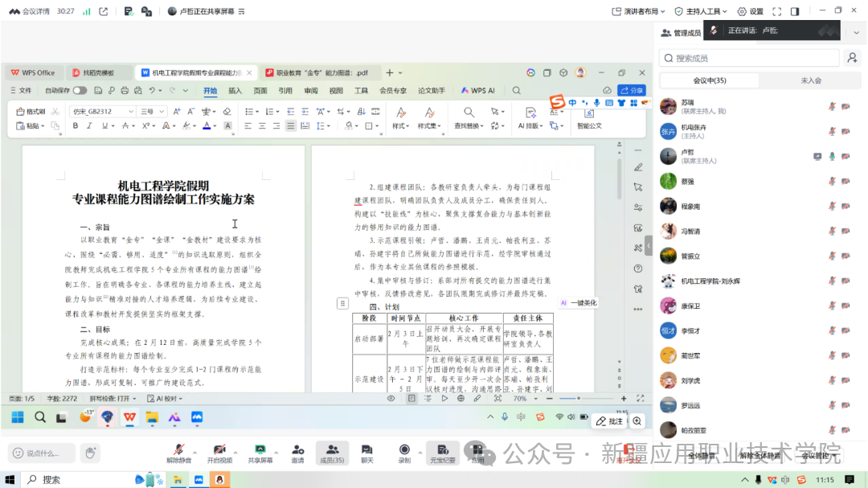
Task: Click the text highlight color icon
Action: pos(186,125)
